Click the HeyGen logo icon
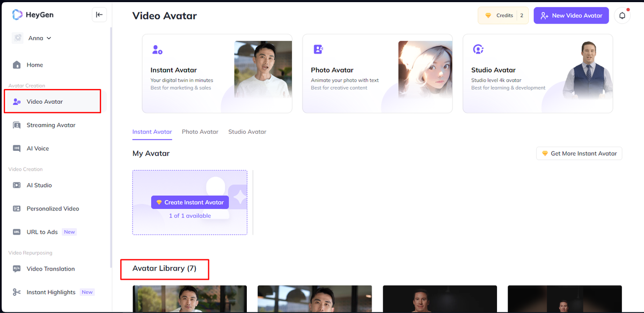This screenshot has height=313, width=644. tap(17, 15)
